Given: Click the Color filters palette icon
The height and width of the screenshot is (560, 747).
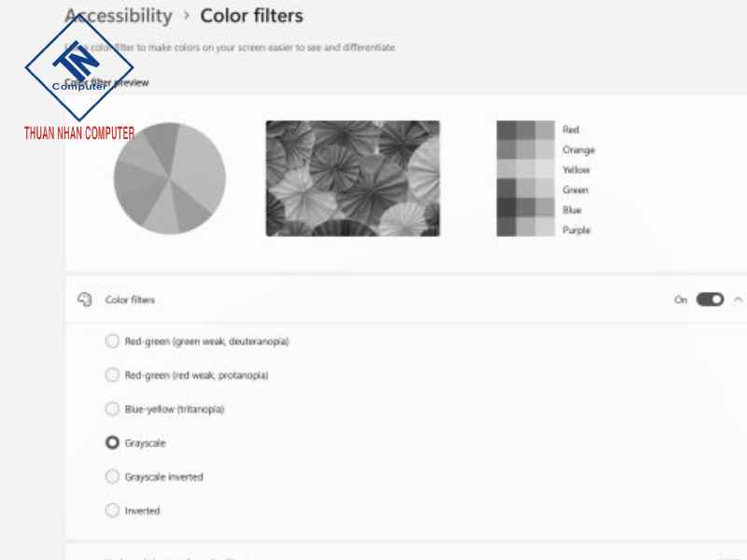Looking at the screenshot, I should point(85,300).
